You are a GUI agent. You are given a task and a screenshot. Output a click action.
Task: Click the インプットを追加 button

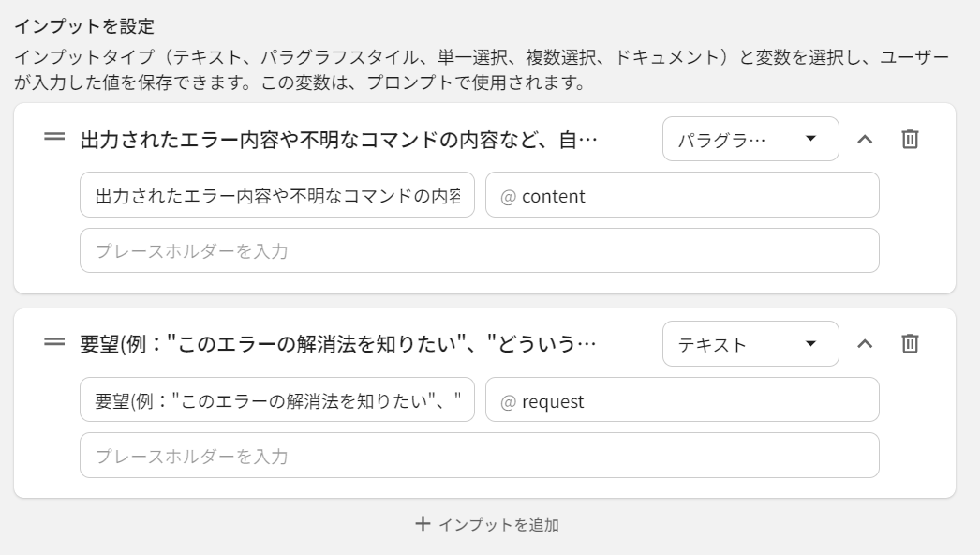click(x=497, y=525)
